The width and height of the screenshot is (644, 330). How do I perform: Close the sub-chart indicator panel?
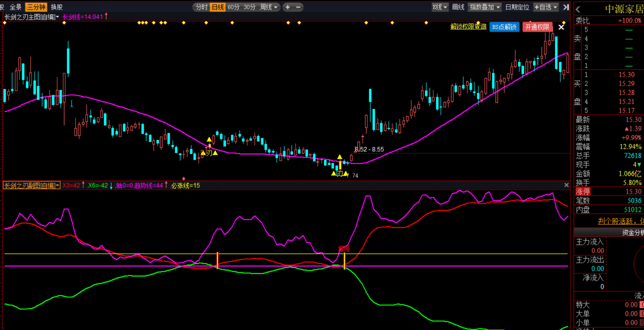coord(566,185)
